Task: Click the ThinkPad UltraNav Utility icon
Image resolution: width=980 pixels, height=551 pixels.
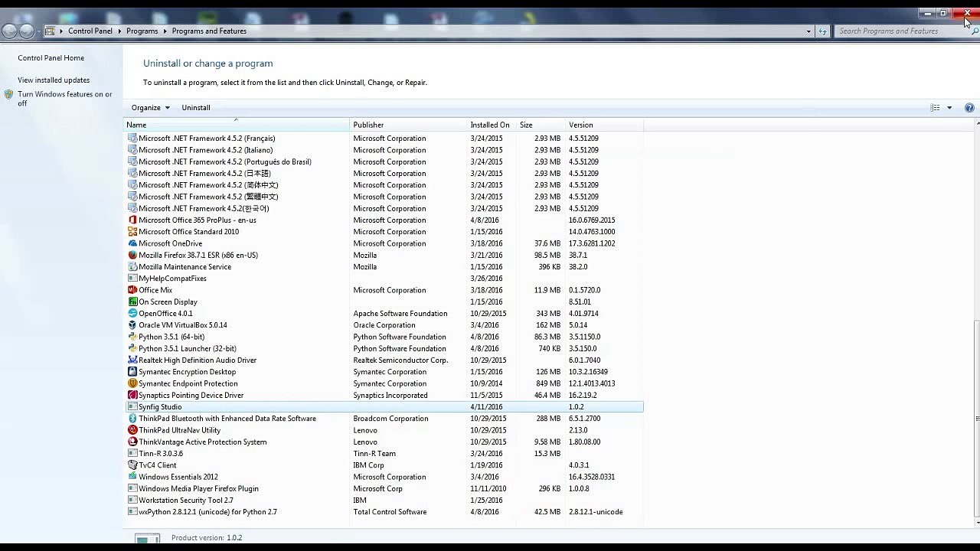Action: click(x=132, y=430)
